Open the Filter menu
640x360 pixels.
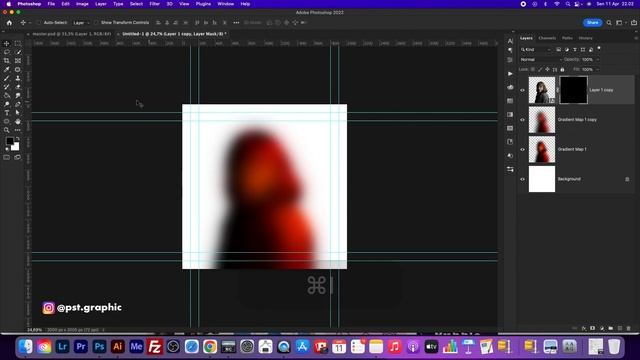[x=154, y=4]
